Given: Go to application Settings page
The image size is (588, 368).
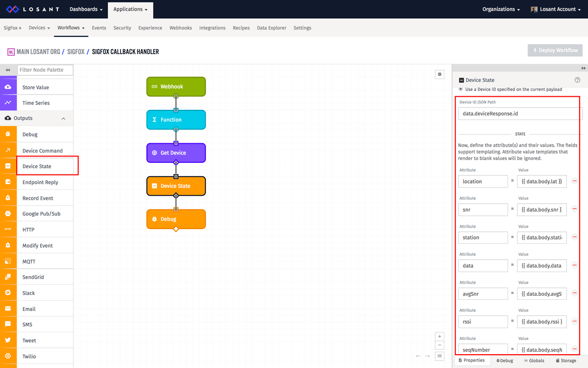Looking at the screenshot, I should (302, 28).
